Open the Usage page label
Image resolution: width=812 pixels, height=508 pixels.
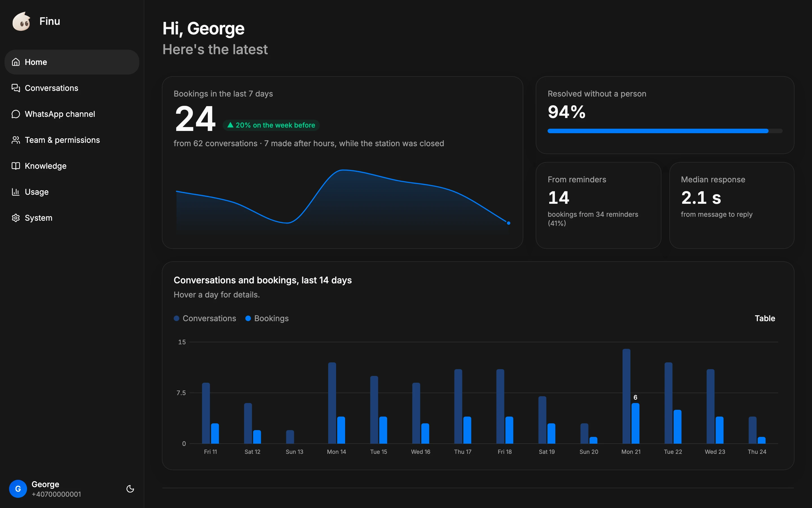(37, 192)
